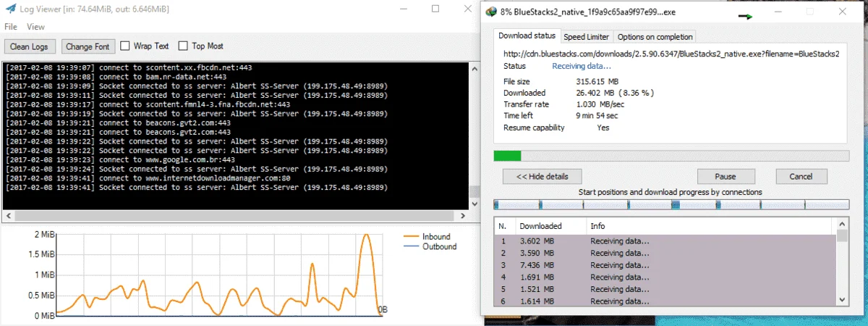Click log line connect to www.google.com.br:443
Image resolution: width=868 pixels, height=326 pixels.
120,160
